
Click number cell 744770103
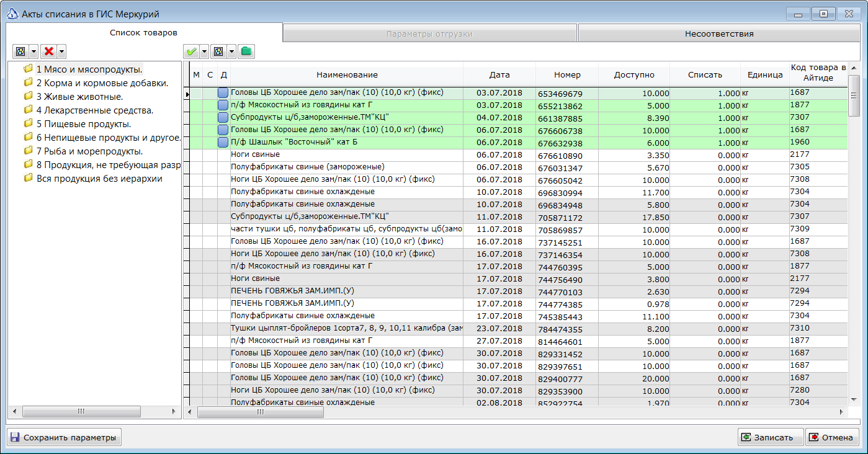tap(567, 292)
